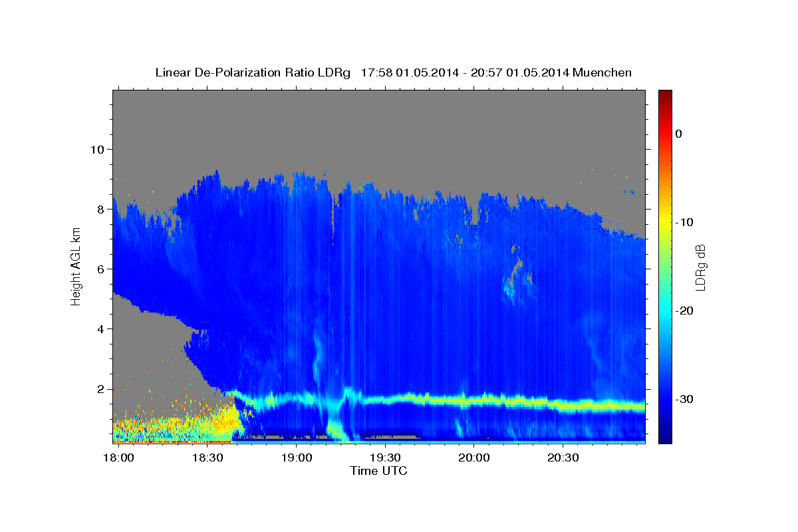This screenshot has height=532, width=798.
Task: Click the Time UTC axis title
Action: coord(378,471)
